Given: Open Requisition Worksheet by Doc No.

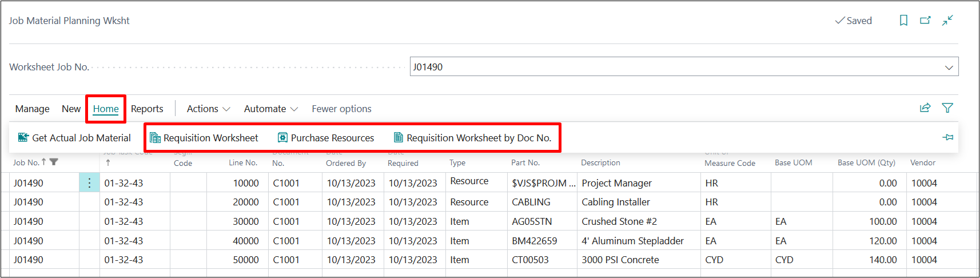Looking at the screenshot, I should point(473,138).
